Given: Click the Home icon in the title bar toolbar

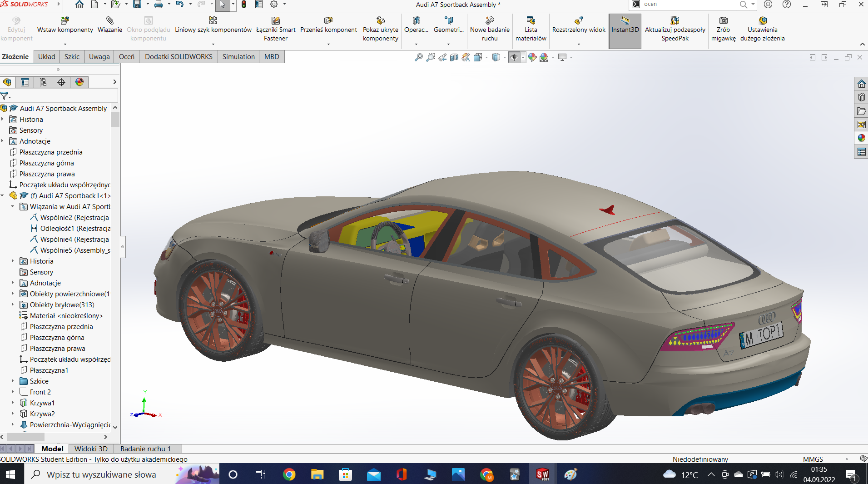Looking at the screenshot, I should coord(79,5).
